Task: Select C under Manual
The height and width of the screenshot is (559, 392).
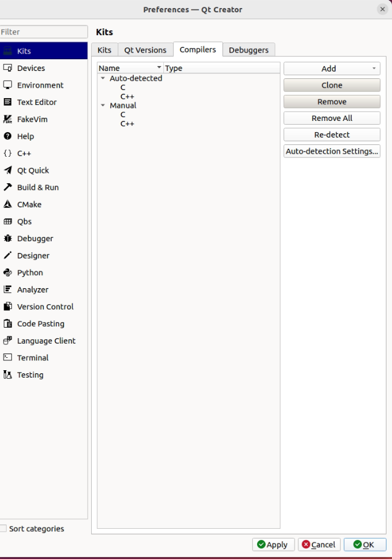Action: coord(123,114)
